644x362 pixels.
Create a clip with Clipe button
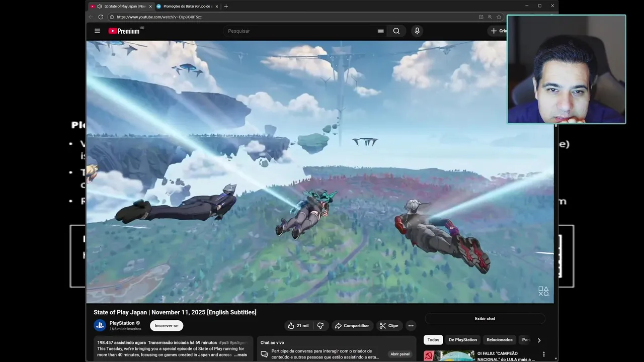389,325
